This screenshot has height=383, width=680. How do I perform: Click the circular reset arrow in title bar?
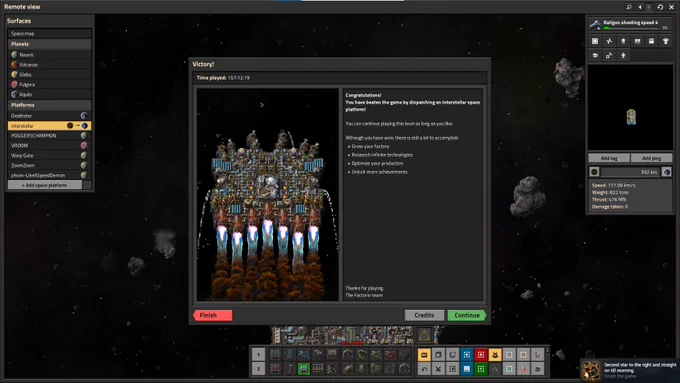pyautogui.click(x=660, y=7)
